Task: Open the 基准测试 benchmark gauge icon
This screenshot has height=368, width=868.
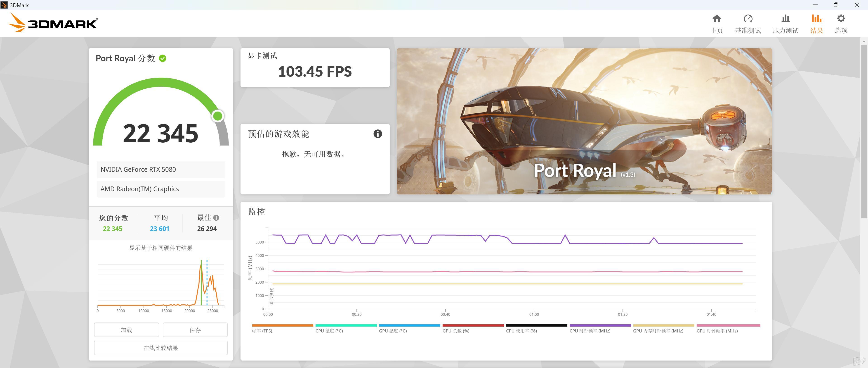Action: click(x=748, y=19)
